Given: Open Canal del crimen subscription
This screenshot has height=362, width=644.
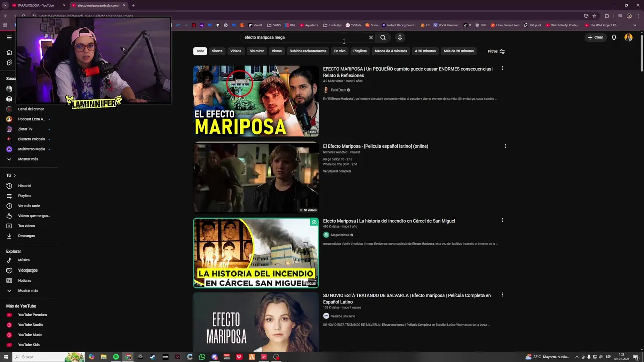Looking at the screenshot, I should [x=31, y=109].
